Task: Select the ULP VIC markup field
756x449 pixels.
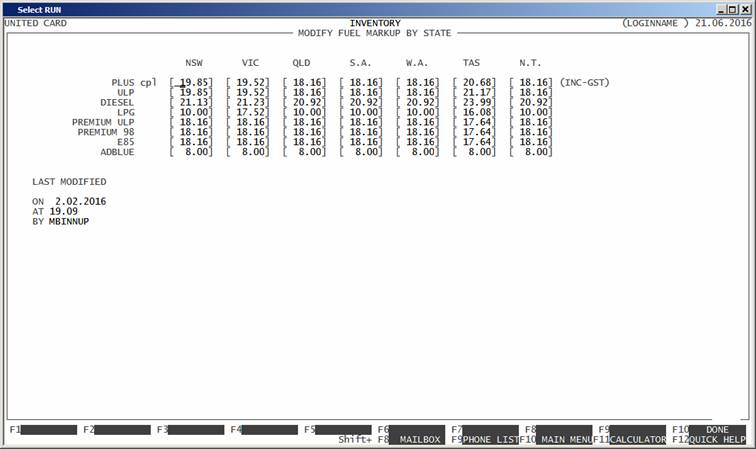Action: (248, 93)
